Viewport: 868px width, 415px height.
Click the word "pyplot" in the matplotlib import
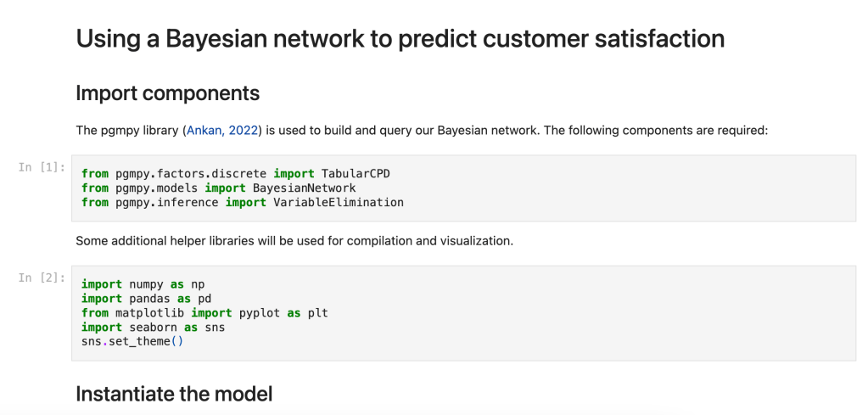[260, 313]
